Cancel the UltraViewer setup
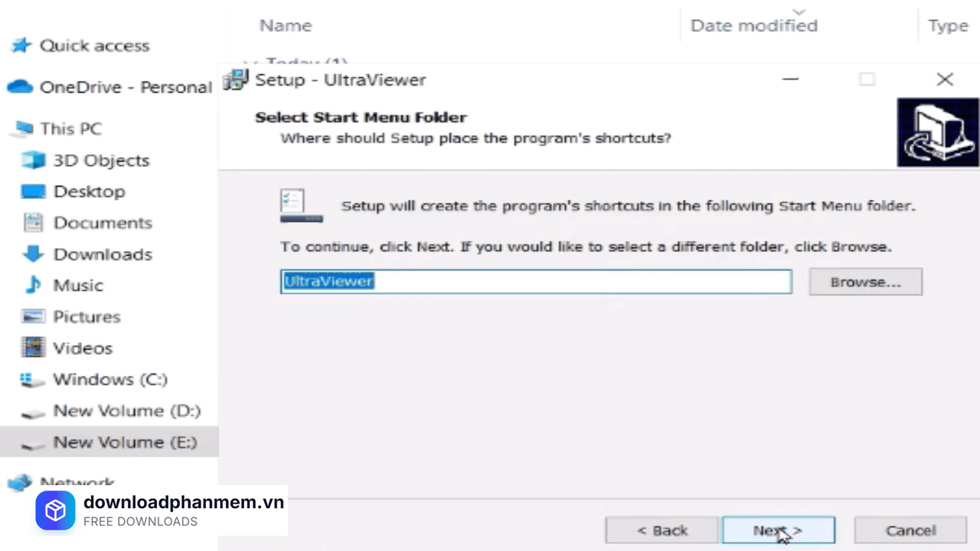The image size is (980, 551). coord(910,530)
